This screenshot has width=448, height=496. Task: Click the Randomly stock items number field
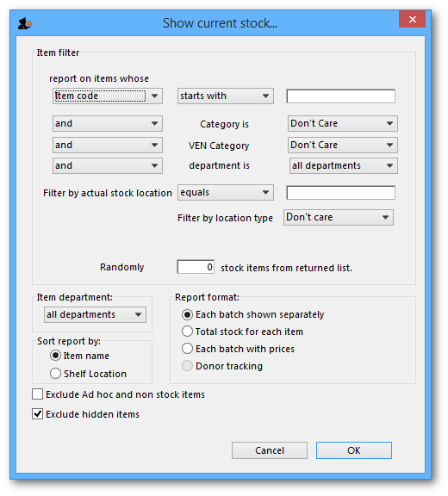tap(196, 267)
